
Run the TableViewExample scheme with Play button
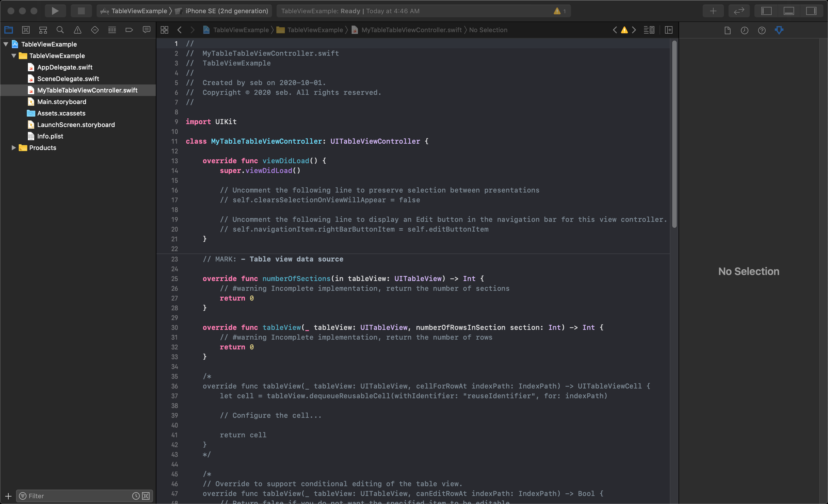(55, 11)
